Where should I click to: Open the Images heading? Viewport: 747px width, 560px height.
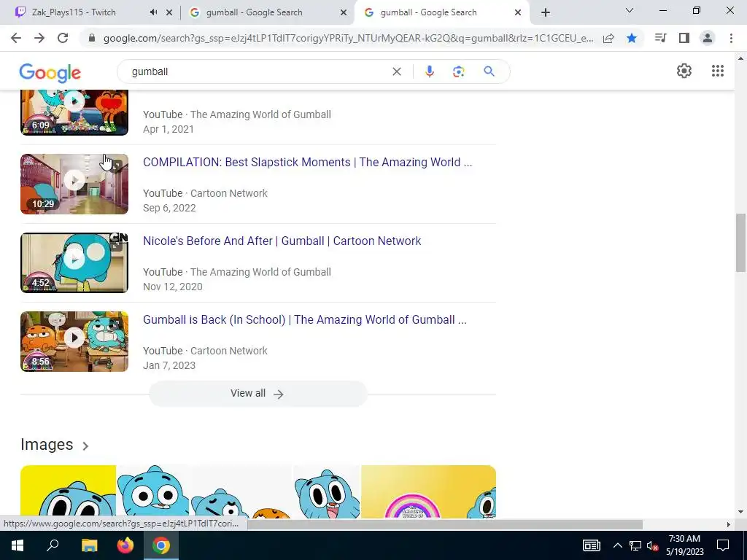(47, 444)
